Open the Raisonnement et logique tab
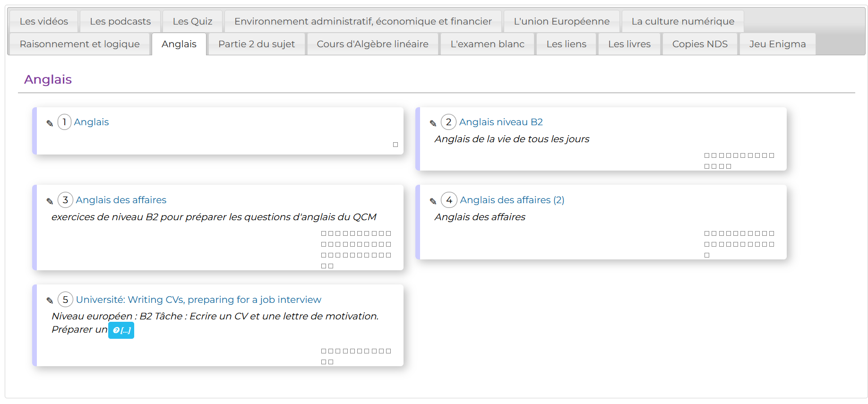The width and height of the screenshot is (868, 404). 79,44
